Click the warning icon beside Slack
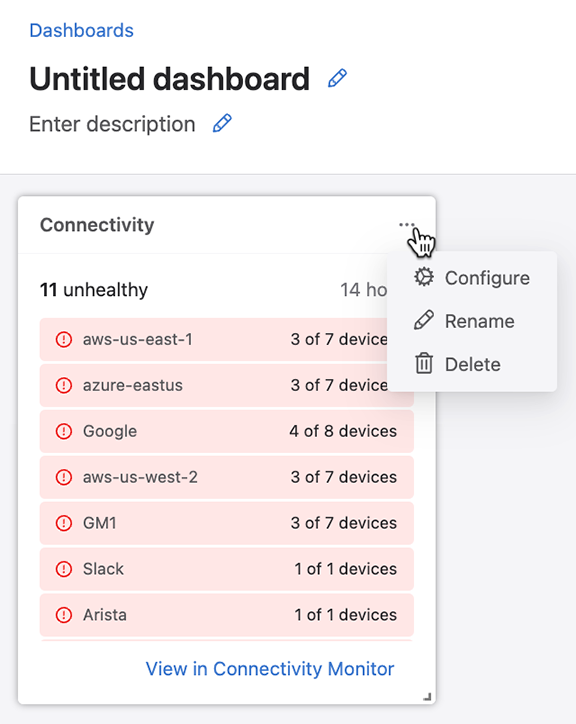This screenshot has height=724, width=576. pyautogui.click(x=64, y=569)
